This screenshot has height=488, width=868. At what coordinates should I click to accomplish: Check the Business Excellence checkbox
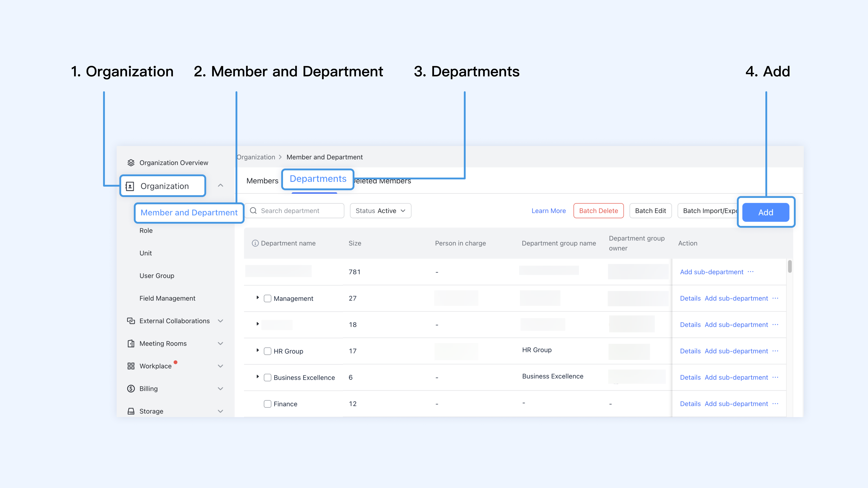(x=268, y=378)
